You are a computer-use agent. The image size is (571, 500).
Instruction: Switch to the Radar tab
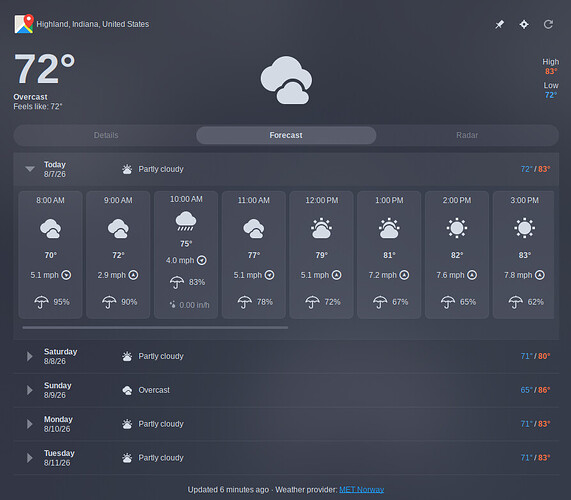point(467,135)
